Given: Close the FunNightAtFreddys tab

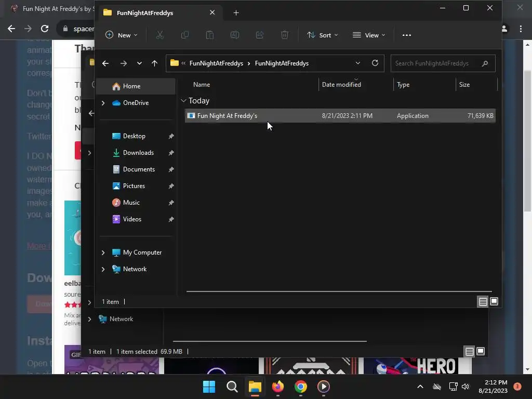Looking at the screenshot, I should [x=212, y=12].
